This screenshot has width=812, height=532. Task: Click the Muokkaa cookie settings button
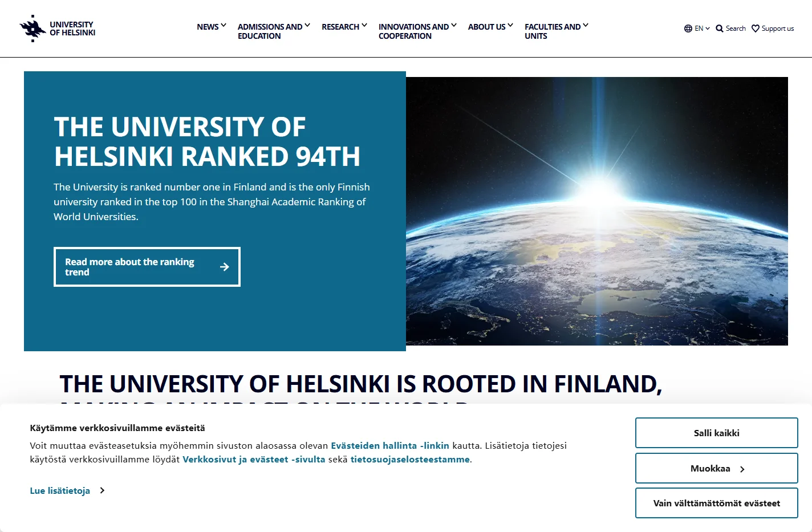[x=717, y=468]
